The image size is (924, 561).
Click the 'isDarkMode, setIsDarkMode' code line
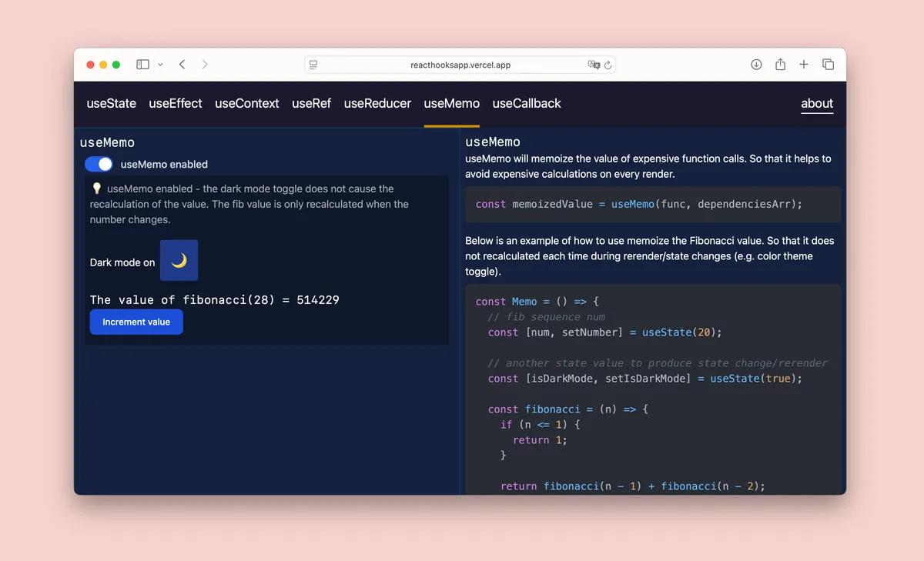point(644,379)
